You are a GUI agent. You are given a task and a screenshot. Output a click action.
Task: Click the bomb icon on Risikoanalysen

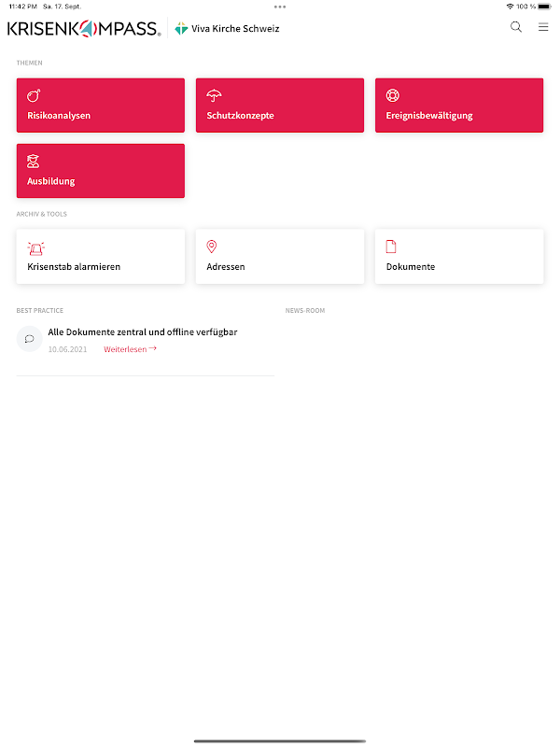pyautogui.click(x=34, y=95)
